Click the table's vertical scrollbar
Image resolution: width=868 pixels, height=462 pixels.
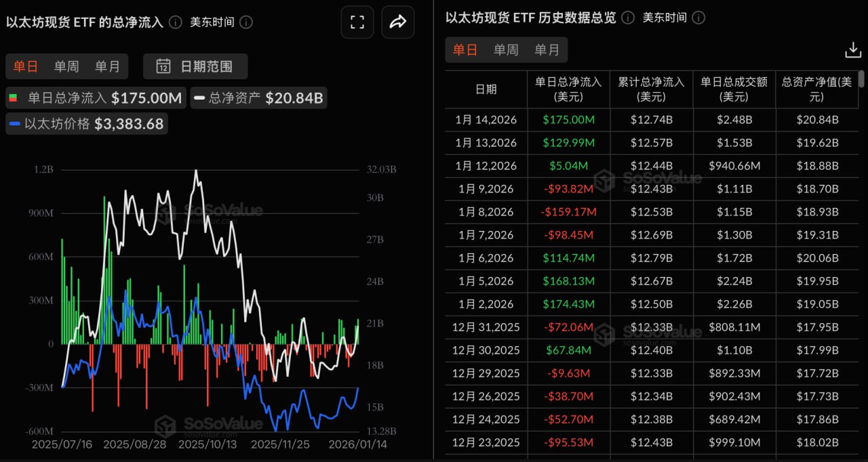(x=862, y=88)
